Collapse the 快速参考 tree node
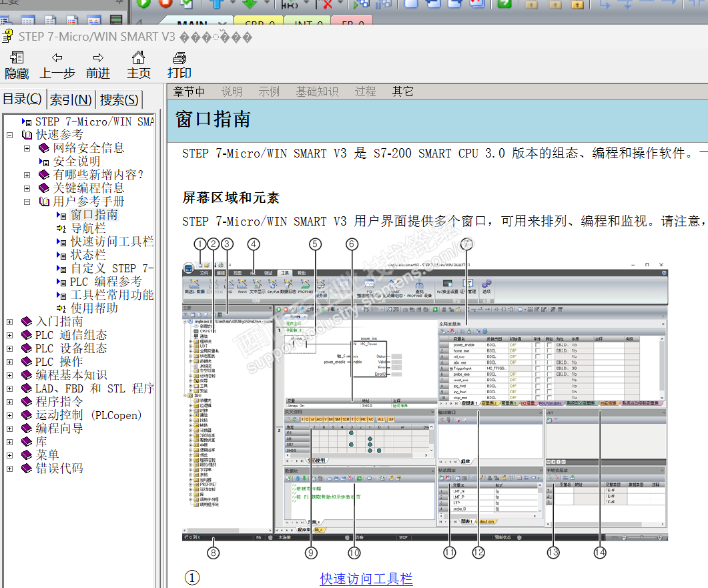 click(9, 135)
